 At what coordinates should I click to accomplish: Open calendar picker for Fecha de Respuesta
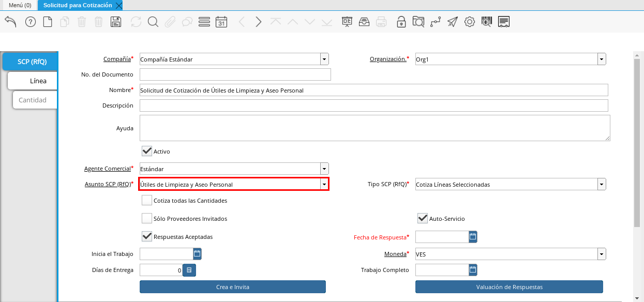[473, 237]
